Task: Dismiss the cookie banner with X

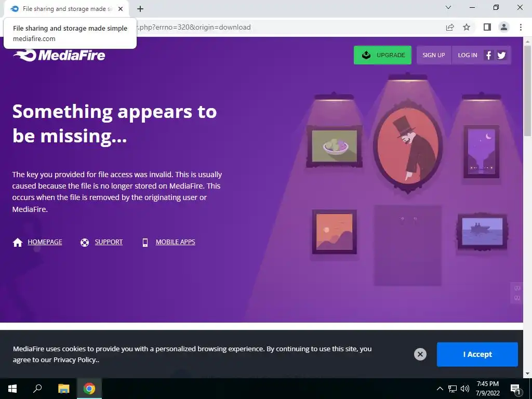Action: point(420,354)
